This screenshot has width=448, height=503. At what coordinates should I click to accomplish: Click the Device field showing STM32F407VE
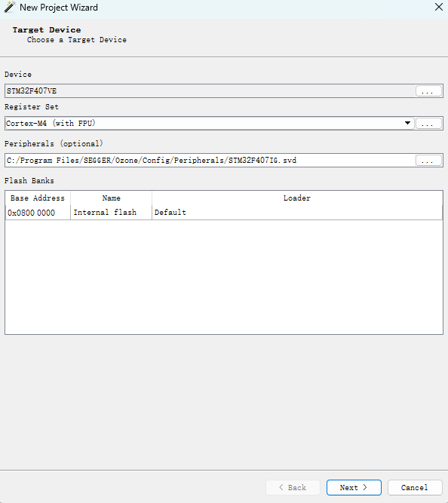(x=210, y=91)
